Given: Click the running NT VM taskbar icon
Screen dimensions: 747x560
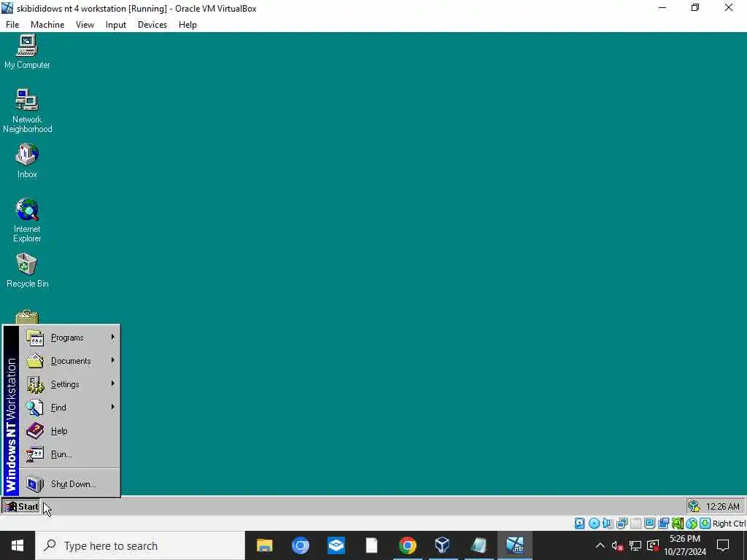Looking at the screenshot, I should (514, 545).
